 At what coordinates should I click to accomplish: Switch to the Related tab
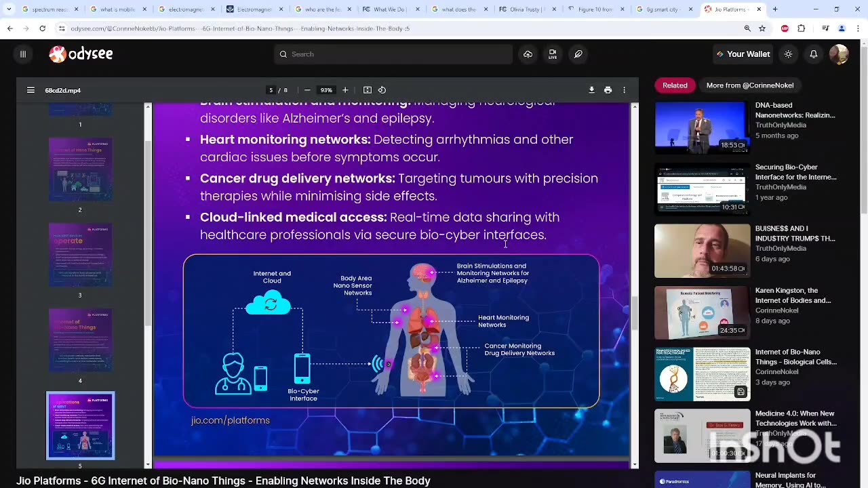pyautogui.click(x=675, y=85)
